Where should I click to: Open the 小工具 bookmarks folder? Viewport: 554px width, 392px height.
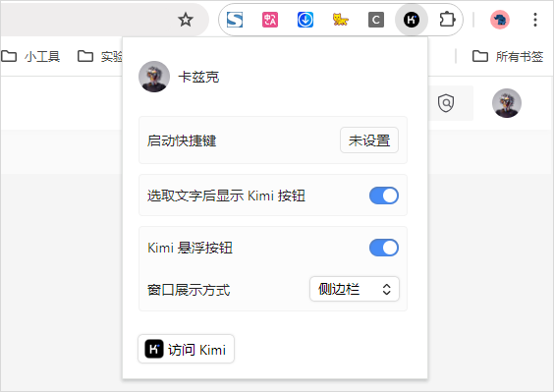(x=30, y=56)
